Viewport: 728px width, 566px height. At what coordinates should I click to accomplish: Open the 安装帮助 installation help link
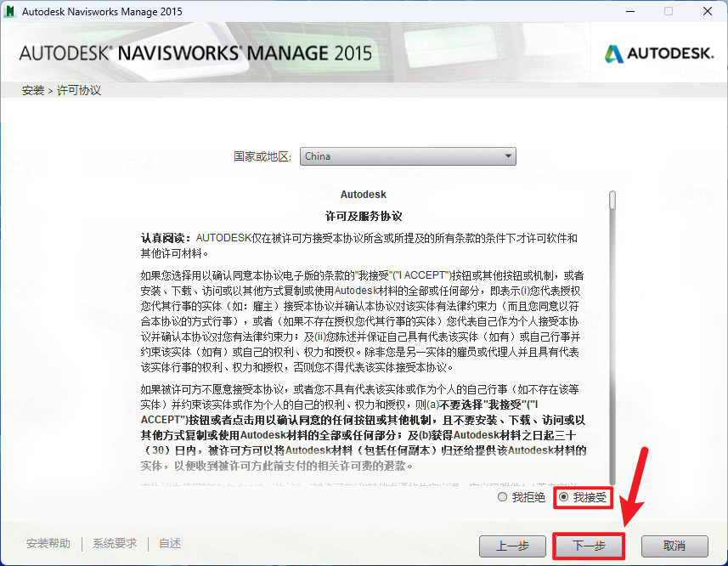pyautogui.click(x=48, y=543)
